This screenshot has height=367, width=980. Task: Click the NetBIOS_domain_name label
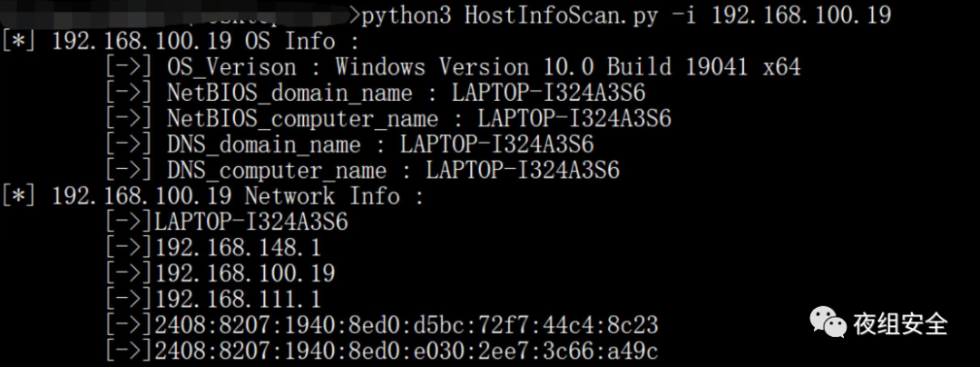click(289, 93)
